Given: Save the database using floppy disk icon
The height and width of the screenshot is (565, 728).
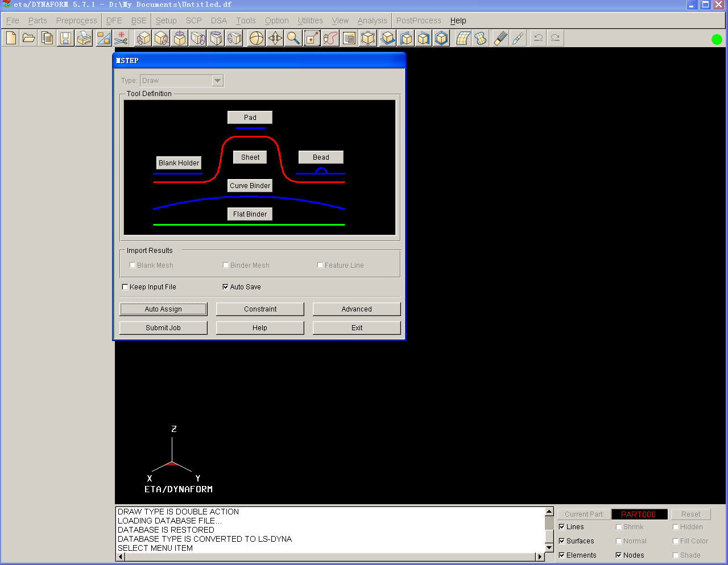Looking at the screenshot, I should tap(65, 38).
